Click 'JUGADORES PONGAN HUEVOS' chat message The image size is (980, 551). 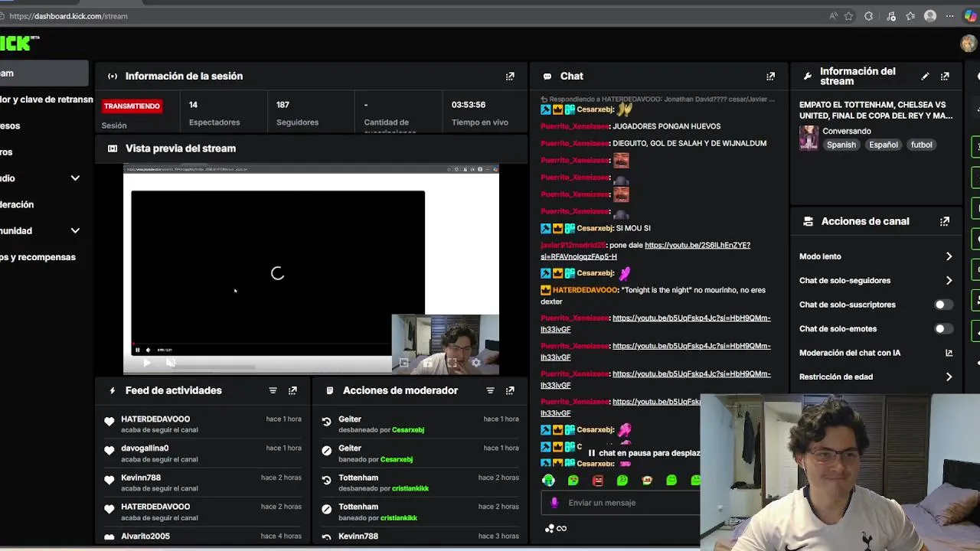(x=666, y=126)
